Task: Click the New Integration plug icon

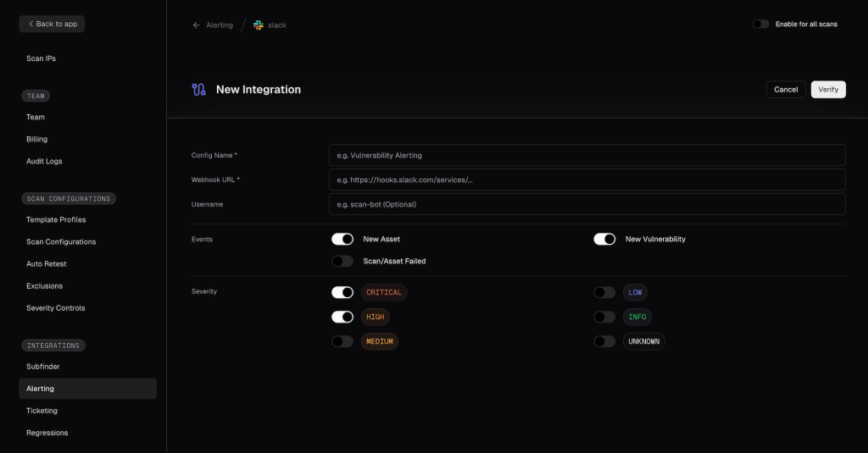Action: [x=198, y=89]
